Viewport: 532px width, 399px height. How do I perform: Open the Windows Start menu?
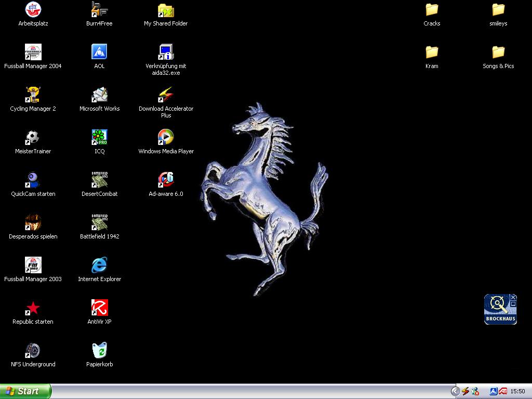[25, 391]
